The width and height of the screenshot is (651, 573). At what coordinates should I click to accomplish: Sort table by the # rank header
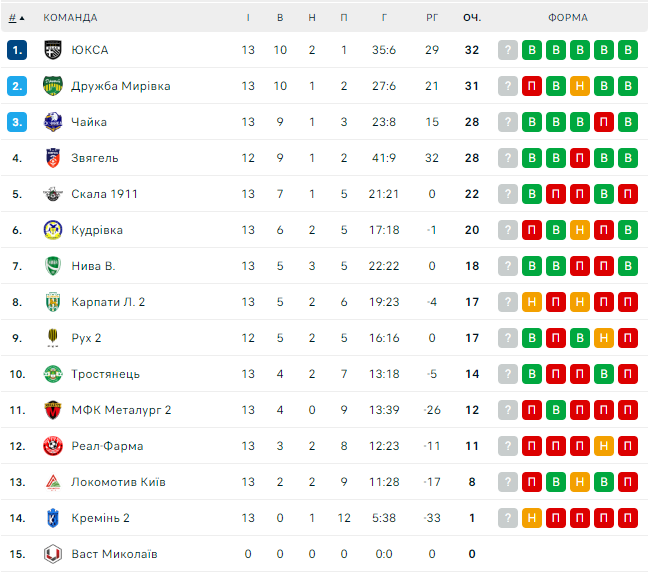(x=13, y=17)
